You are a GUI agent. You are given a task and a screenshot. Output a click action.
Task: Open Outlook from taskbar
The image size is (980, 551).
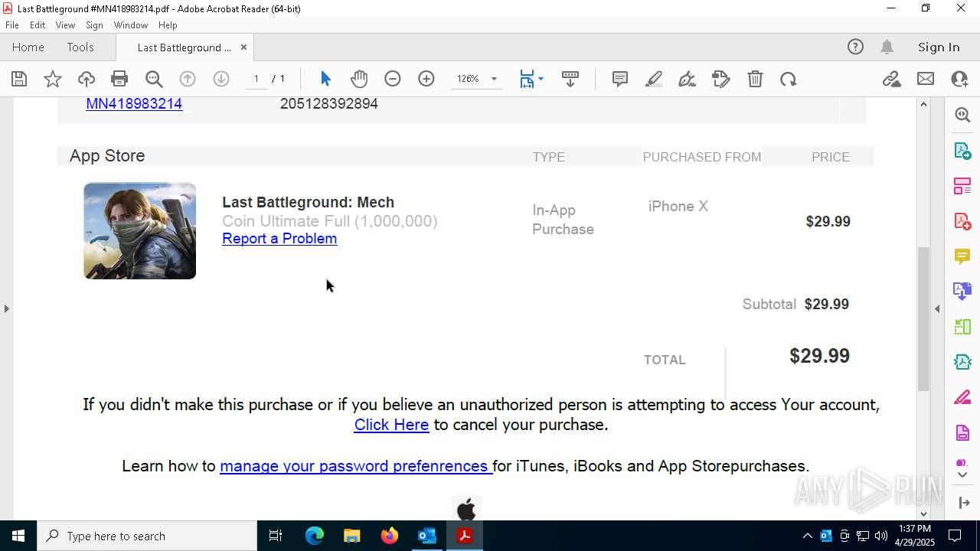coord(427,536)
